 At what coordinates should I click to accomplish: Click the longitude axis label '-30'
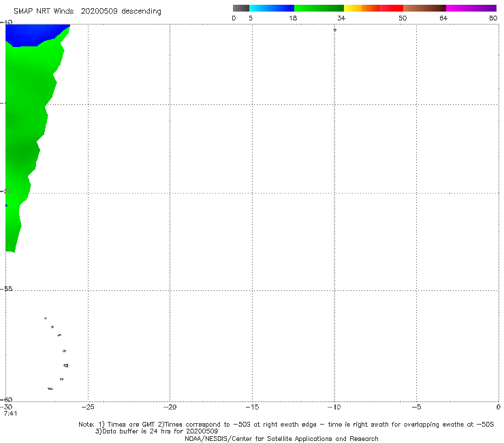[x=6, y=407]
